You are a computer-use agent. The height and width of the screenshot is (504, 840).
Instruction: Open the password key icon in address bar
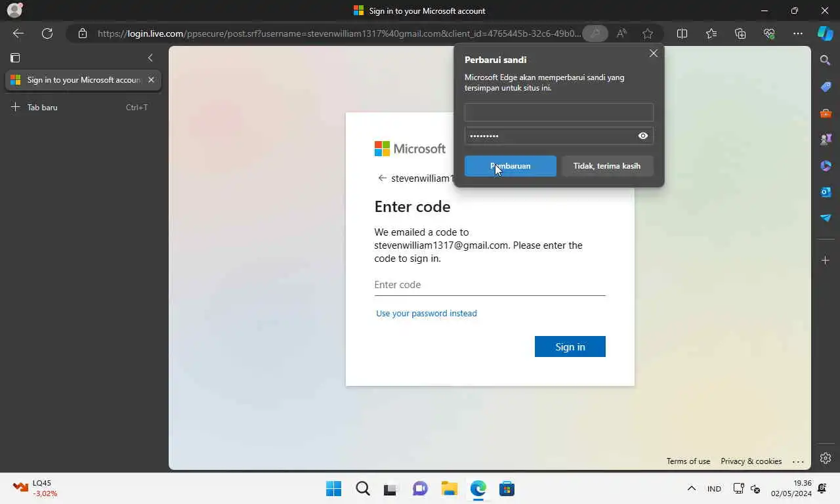click(x=595, y=33)
